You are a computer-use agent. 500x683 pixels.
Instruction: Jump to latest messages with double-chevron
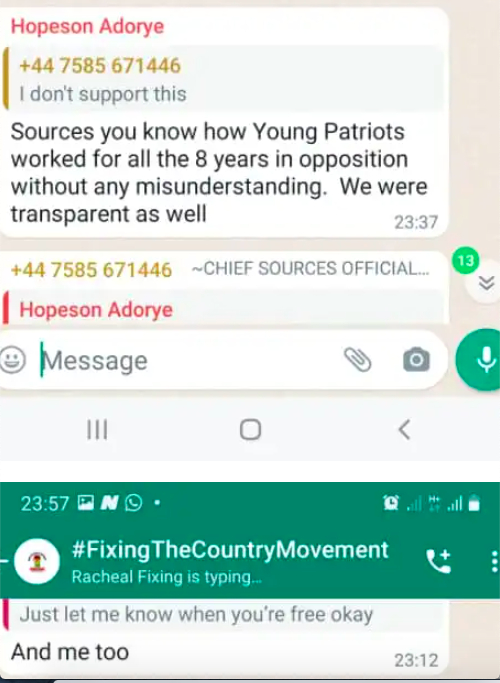point(486,283)
